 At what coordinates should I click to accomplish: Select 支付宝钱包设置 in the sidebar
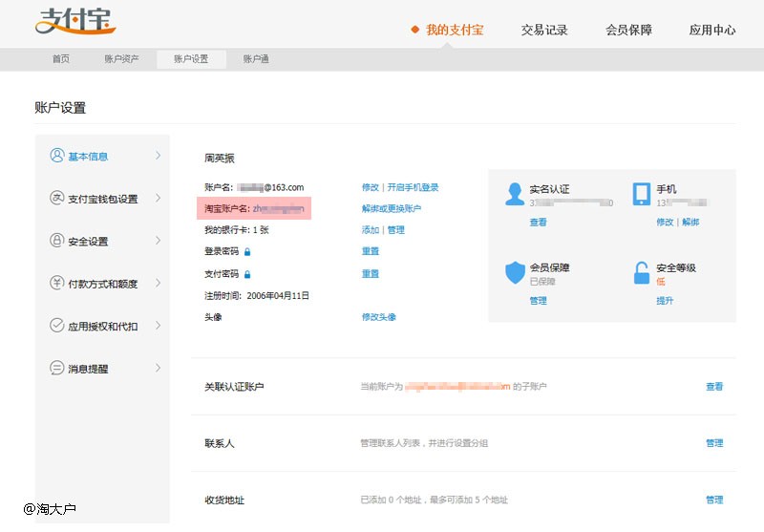coord(103,199)
